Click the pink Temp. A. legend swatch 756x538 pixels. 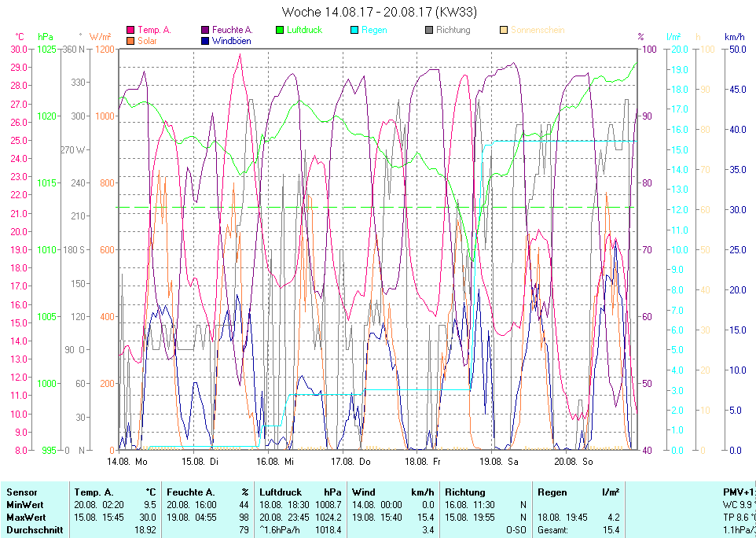coord(130,30)
